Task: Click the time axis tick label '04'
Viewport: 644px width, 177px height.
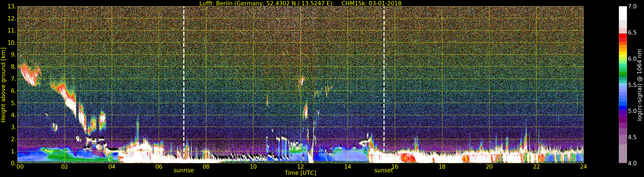Action: pyautogui.click(x=112, y=167)
